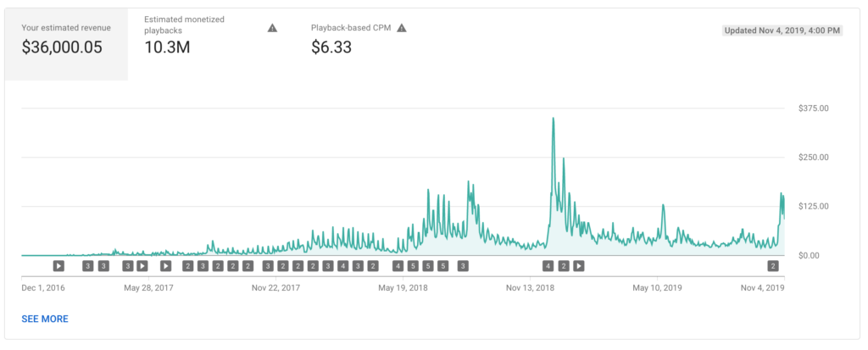Click the last play marker near Nov 2018
The height and width of the screenshot is (350, 868).
coord(579,265)
